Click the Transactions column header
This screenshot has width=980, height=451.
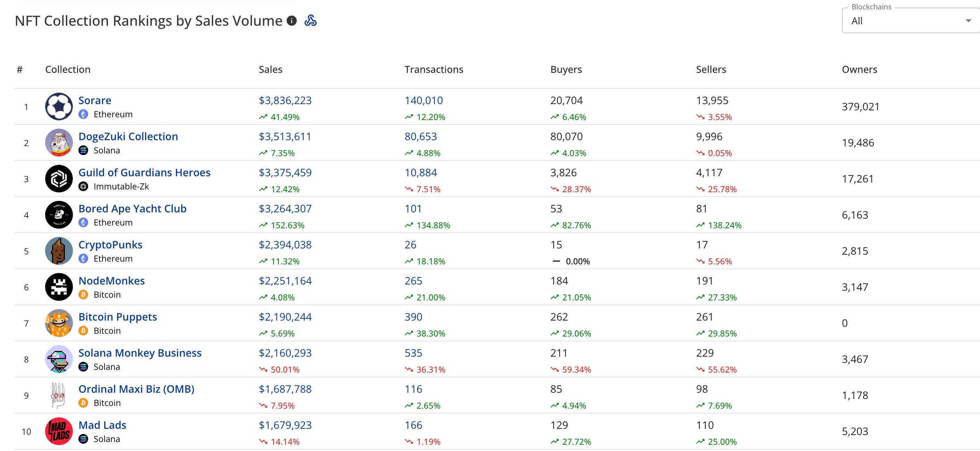[433, 69]
